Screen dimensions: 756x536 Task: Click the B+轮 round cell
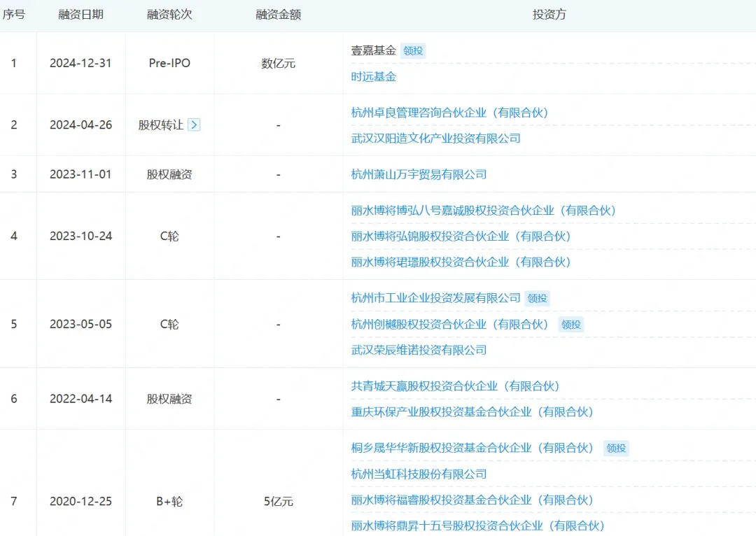(x=169, y=502)
